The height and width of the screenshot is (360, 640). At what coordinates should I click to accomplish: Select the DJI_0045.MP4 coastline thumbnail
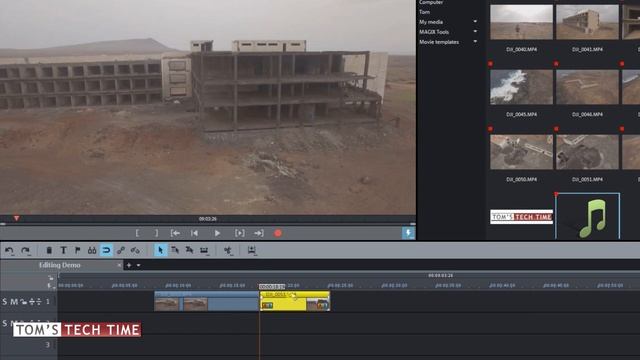coord(521,87)
